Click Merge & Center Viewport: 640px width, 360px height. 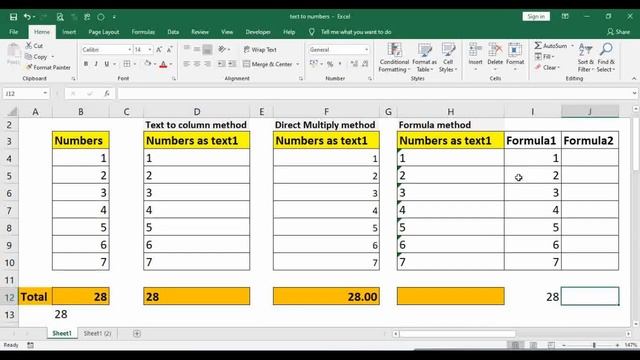(268, 64)
